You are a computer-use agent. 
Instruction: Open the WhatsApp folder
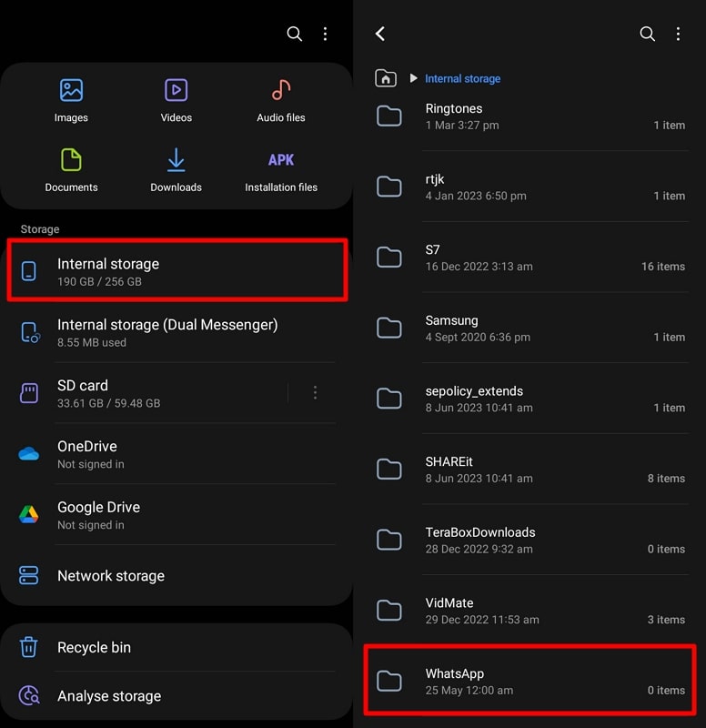coord(509,681)
